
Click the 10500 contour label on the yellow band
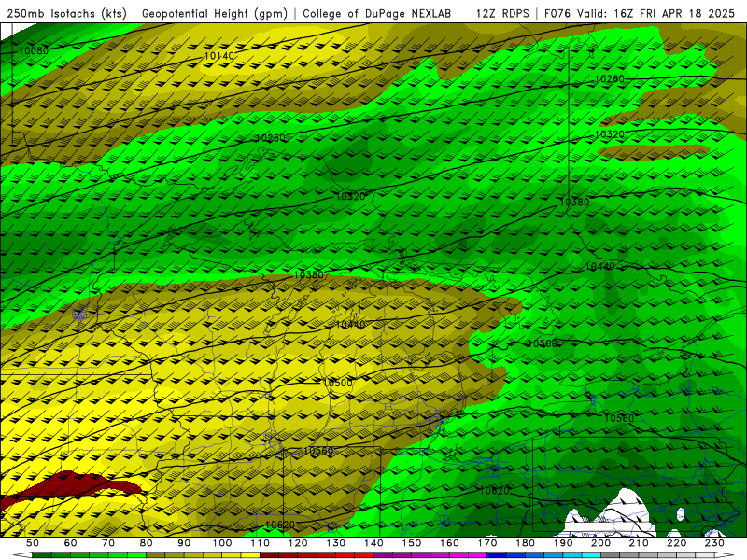pyautogui.click(x=338, y=383)
